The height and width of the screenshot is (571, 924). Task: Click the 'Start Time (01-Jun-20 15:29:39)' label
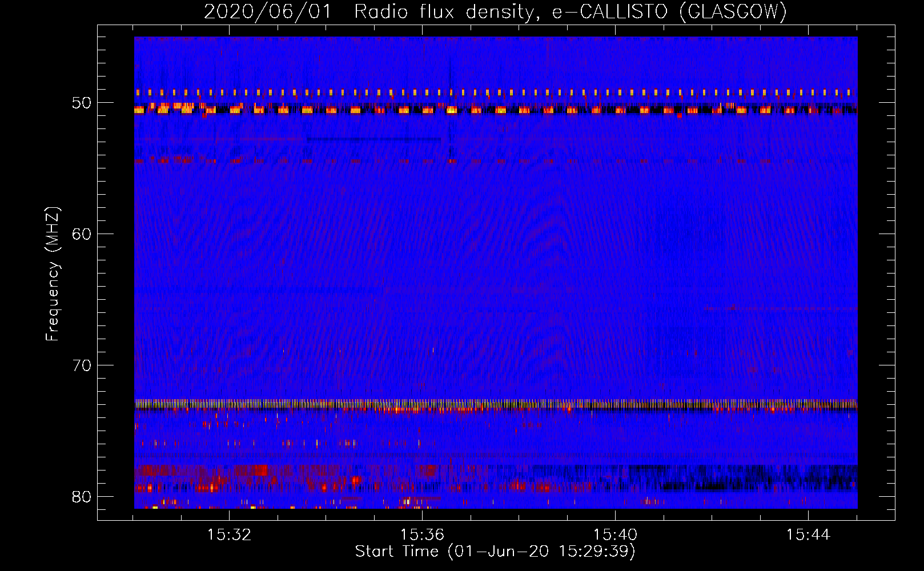[495, 552]
